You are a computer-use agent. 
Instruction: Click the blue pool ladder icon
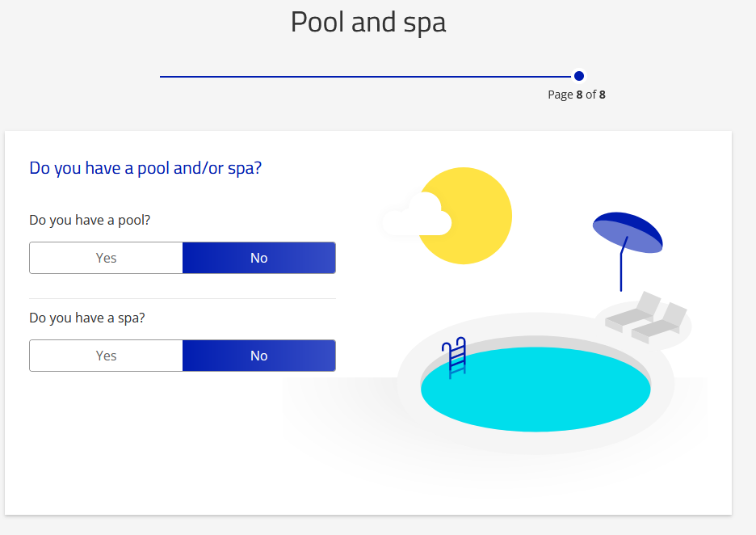pos(456,357)
